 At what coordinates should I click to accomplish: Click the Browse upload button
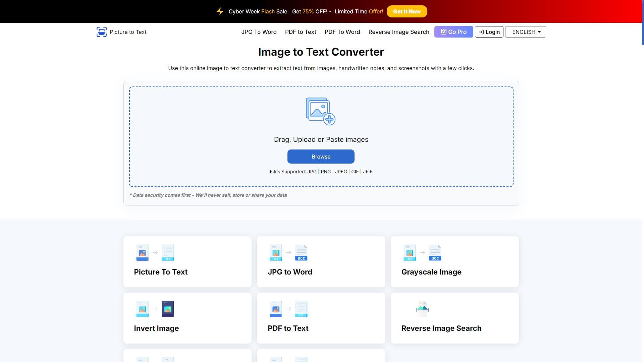(321, 157)
